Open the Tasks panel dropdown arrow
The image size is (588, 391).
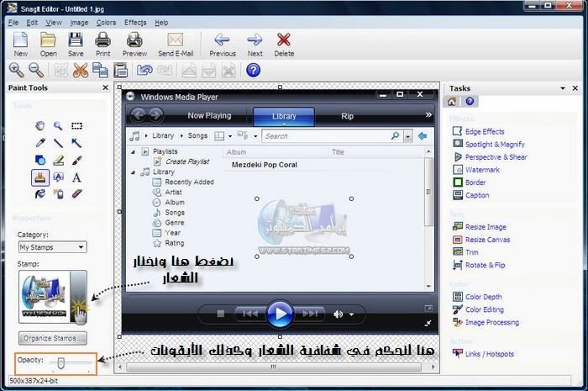(563, 88)
